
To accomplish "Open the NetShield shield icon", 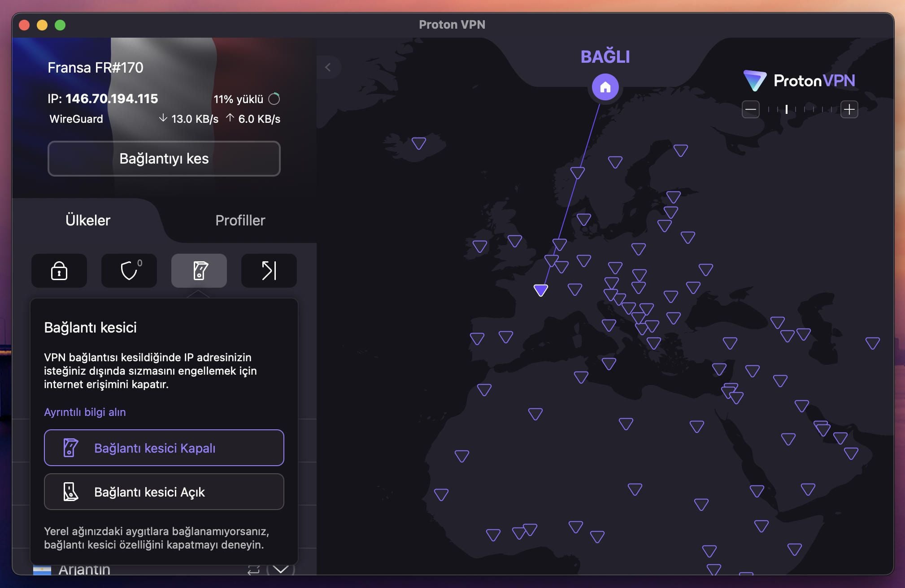I will pyautogui.click(x=129, y=271).
